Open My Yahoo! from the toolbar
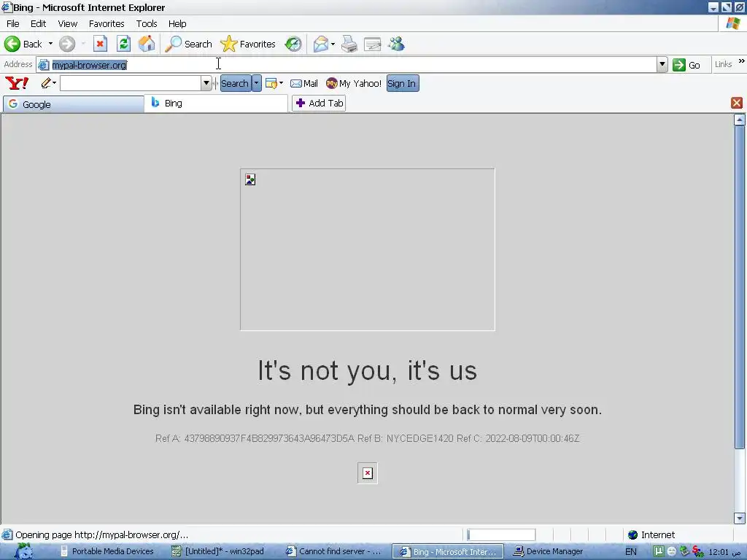Screen dimensions: 747x560 tap(354, 83)
